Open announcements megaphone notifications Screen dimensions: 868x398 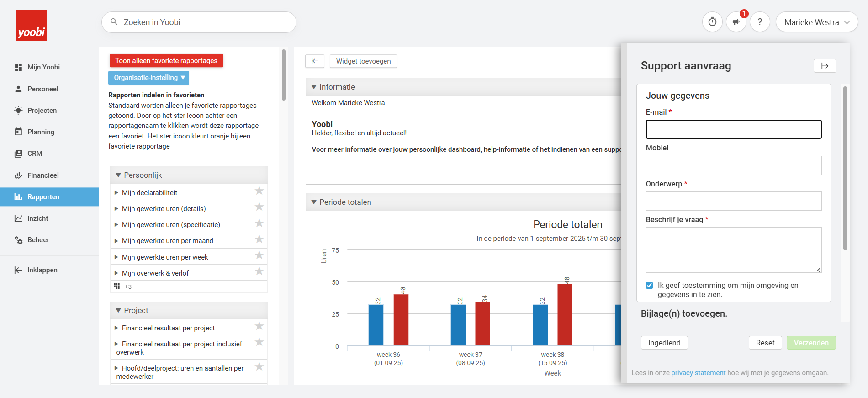(x=736, y=22)
